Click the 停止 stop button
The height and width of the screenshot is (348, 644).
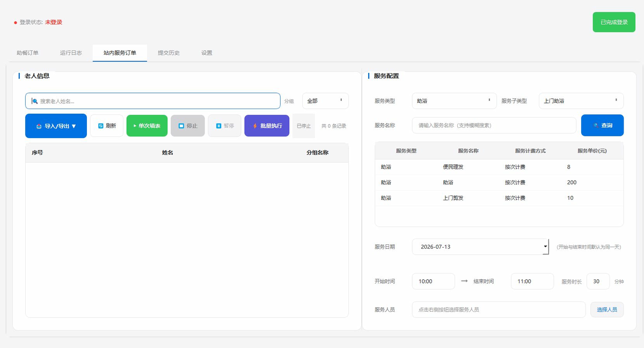tap(188, 126)
